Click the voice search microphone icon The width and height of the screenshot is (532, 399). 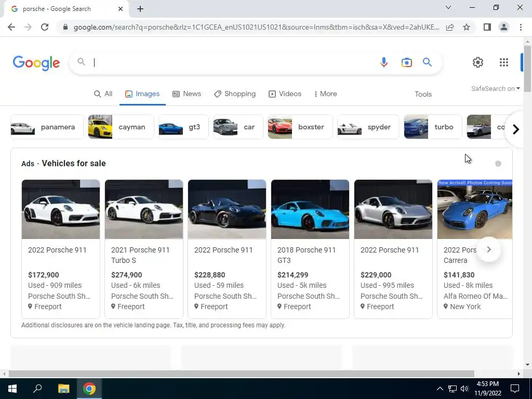tap(384, 62)
